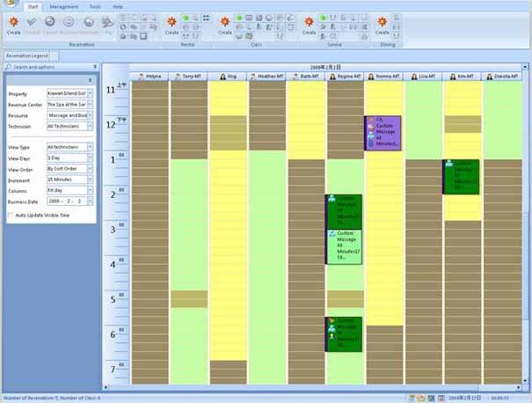
Task: Open the Tools ribbon tab
Action: coord(94,6)
